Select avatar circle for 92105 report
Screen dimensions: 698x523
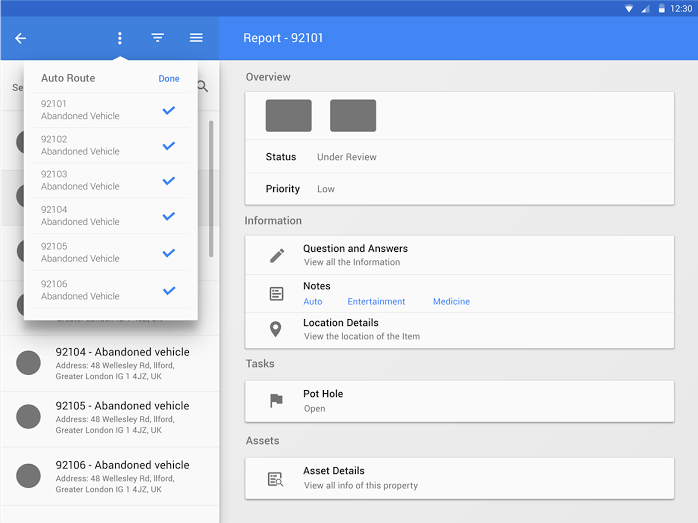pos(28,417)
